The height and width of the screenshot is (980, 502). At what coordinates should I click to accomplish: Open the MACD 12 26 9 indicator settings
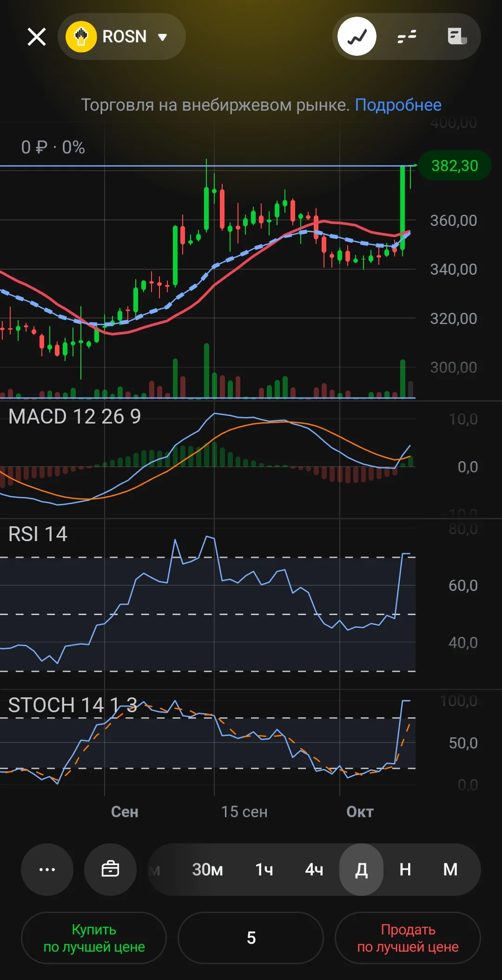point(74,417)
